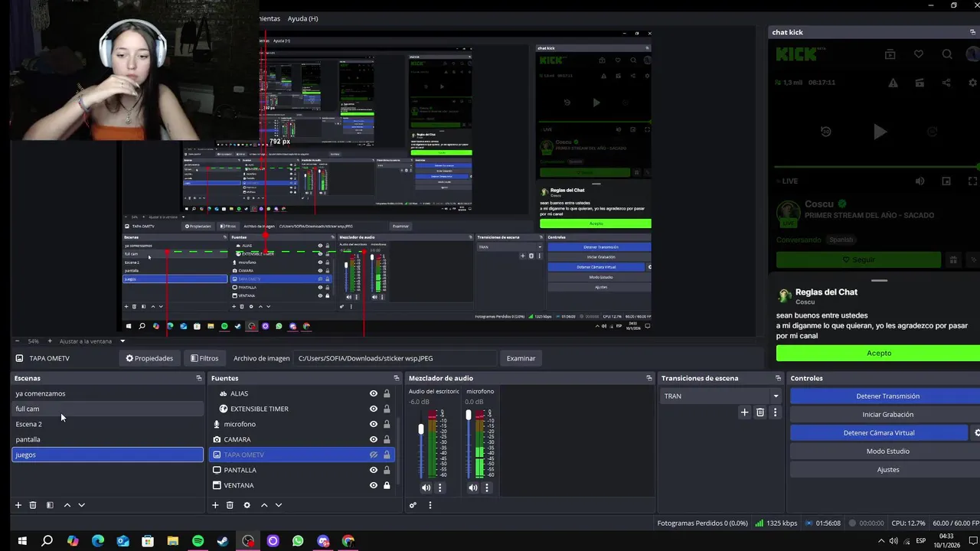
Task: Undock the Mezclador de audio panel
Action: click(648, 378)
